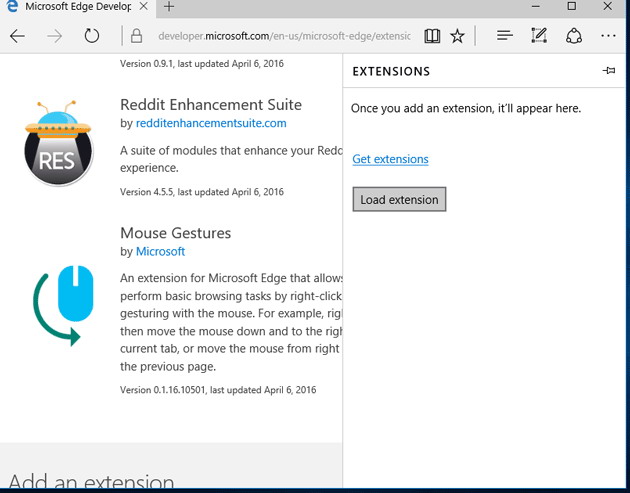Open the redditenhancementsuite.com link
The height and width of the screenshot is (493, 630).
click(211, 123)
